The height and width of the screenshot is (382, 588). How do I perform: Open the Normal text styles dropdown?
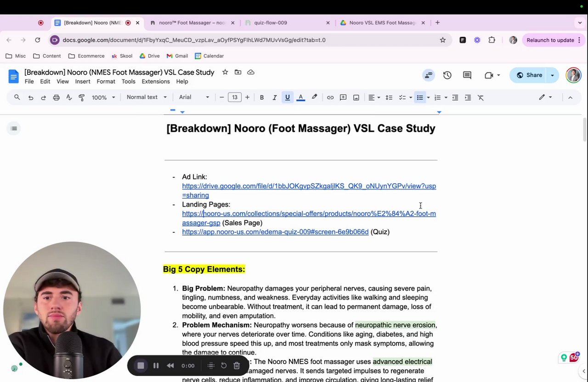click(146, 97)
